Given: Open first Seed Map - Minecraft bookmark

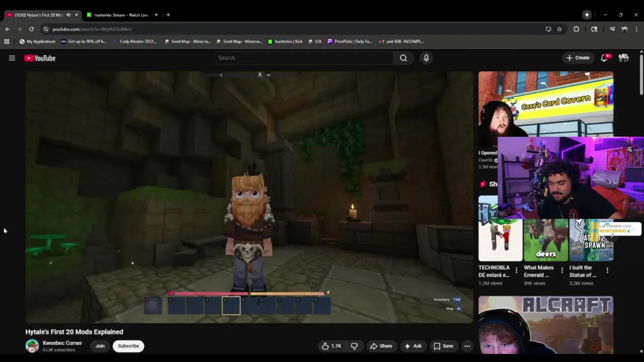Looking at the screenshot, I should click(x=188, y=42).
